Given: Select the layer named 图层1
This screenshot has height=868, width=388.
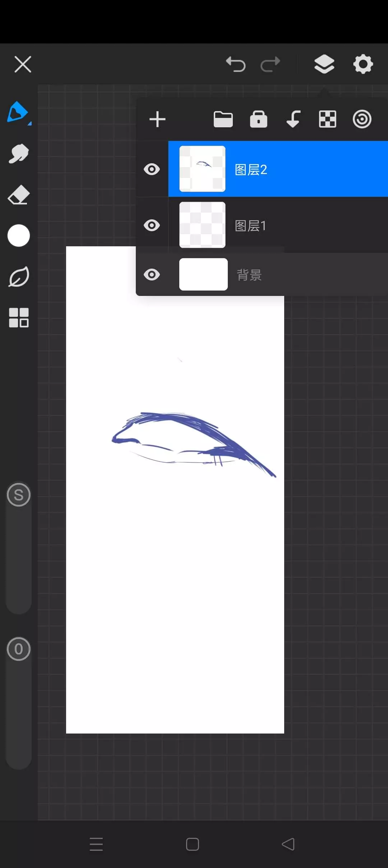Looking at the screenshot, I should (x=278, y=225).
